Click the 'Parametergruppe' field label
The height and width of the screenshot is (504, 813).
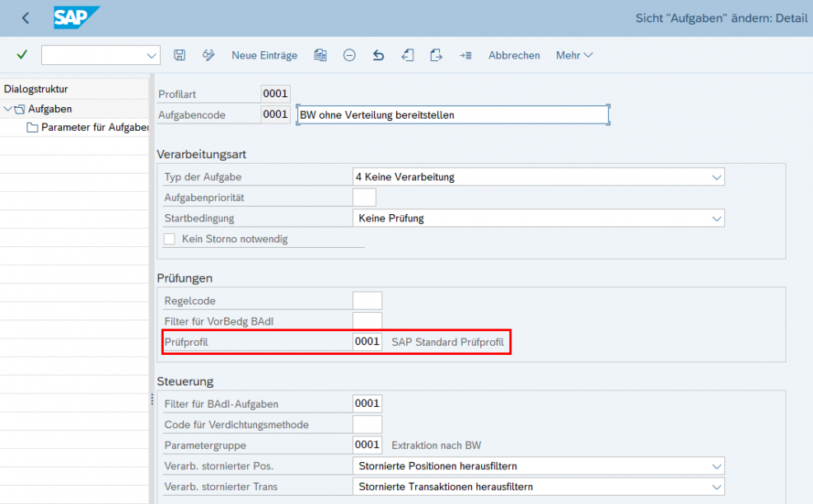click(205, 446)
